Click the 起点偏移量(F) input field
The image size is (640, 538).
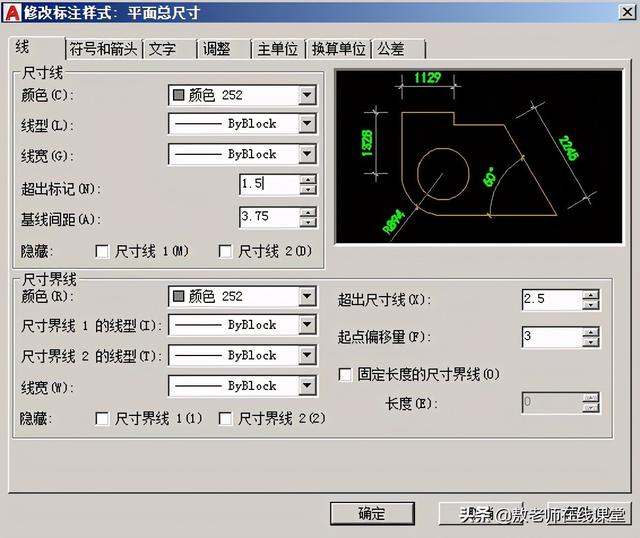[x=552, y=337]
